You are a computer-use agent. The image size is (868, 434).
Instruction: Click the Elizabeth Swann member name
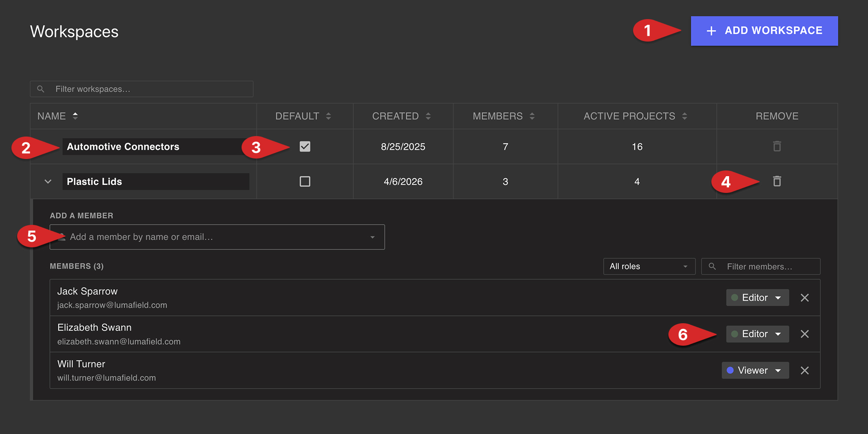pos(95,328)
